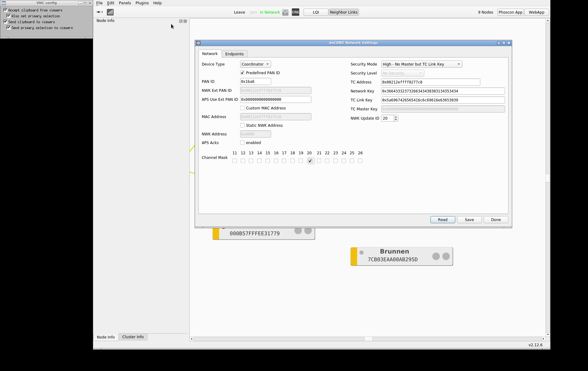588x371 pixels.
Task: Toggle Accept clipboard from viewers in VNC config
Action: pyautogui.click(x=5, y=10)
